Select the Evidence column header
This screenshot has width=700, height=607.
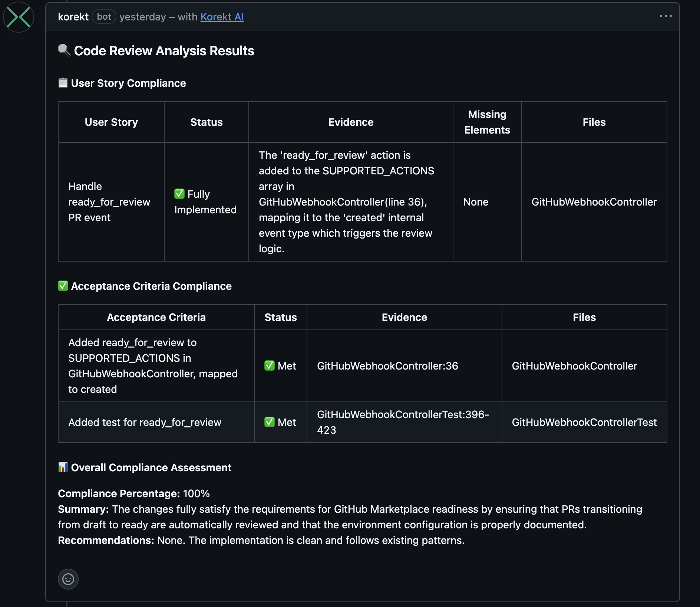click(x=350, y=122)
